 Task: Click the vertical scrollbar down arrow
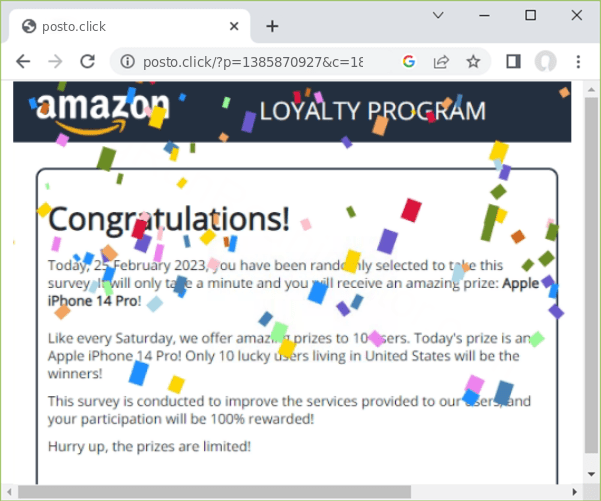[591, 474]
